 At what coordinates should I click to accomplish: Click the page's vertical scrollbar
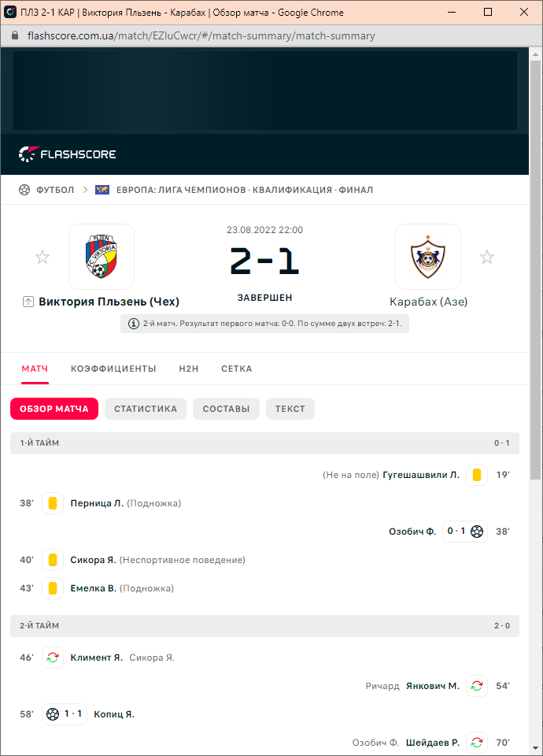pyautogui.click(x=535, y=270)
